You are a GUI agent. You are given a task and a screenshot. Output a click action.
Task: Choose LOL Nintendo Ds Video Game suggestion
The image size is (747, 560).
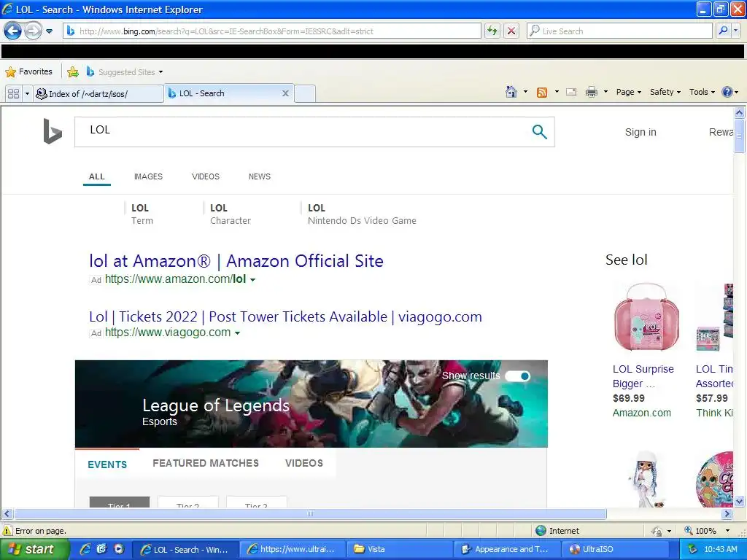[362, 214]
